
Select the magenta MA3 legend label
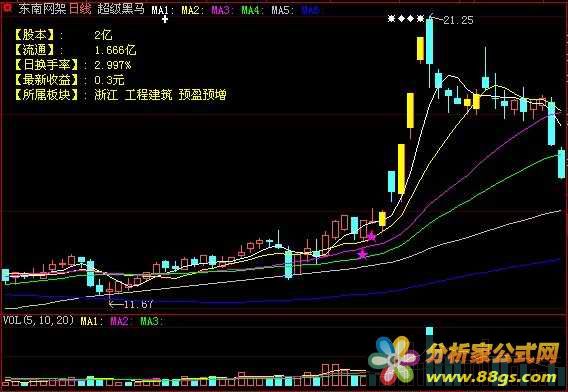click(x=221, y=10)
